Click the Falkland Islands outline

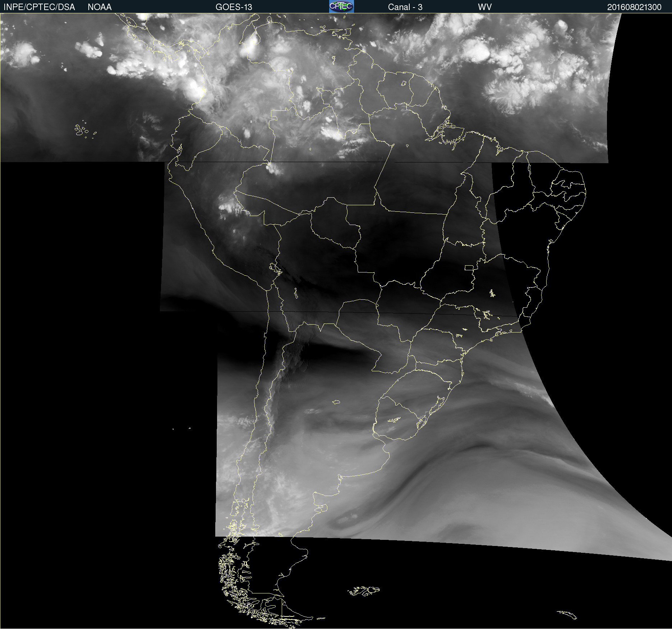coord(363,591)
